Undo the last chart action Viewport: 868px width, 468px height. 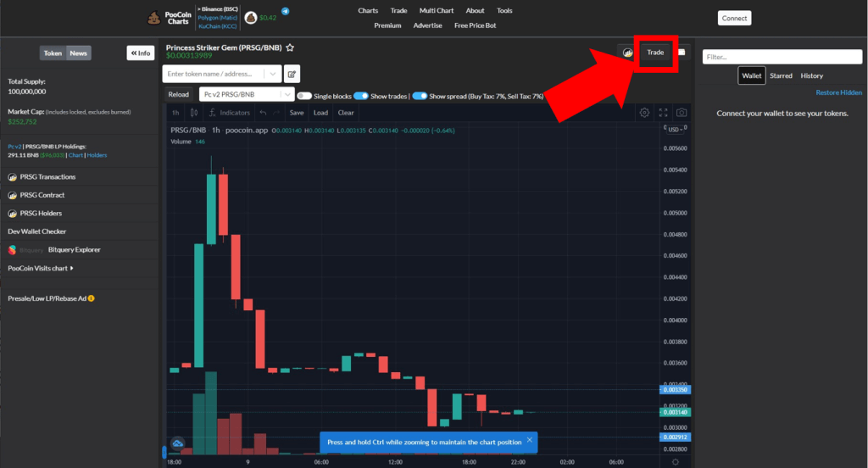pyautogui.click(x=263, y=113)
